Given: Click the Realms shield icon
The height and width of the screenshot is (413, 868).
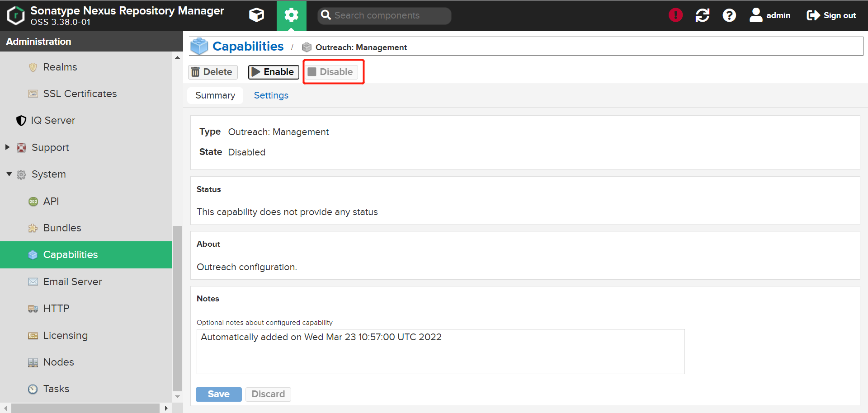Looking at the screenshot, I should coord(33,67).
